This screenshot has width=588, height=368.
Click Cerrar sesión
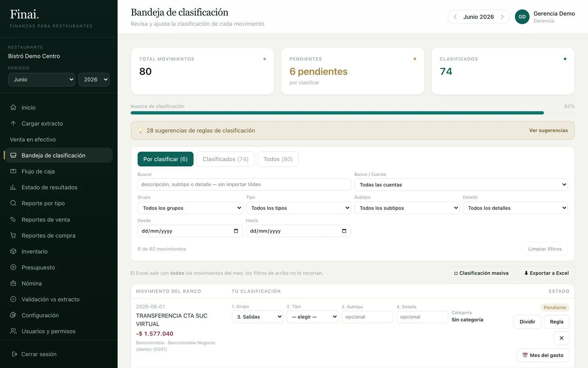coord(39,354)
